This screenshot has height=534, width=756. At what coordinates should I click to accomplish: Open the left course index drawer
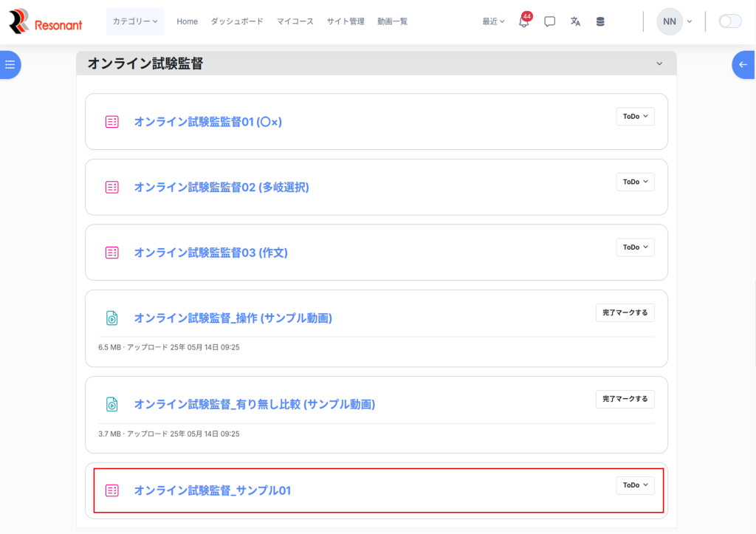pos(10,65)
